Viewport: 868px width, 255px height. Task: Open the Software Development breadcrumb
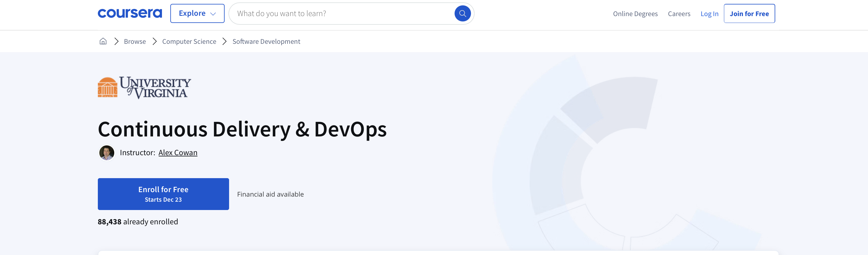[266, 41]
